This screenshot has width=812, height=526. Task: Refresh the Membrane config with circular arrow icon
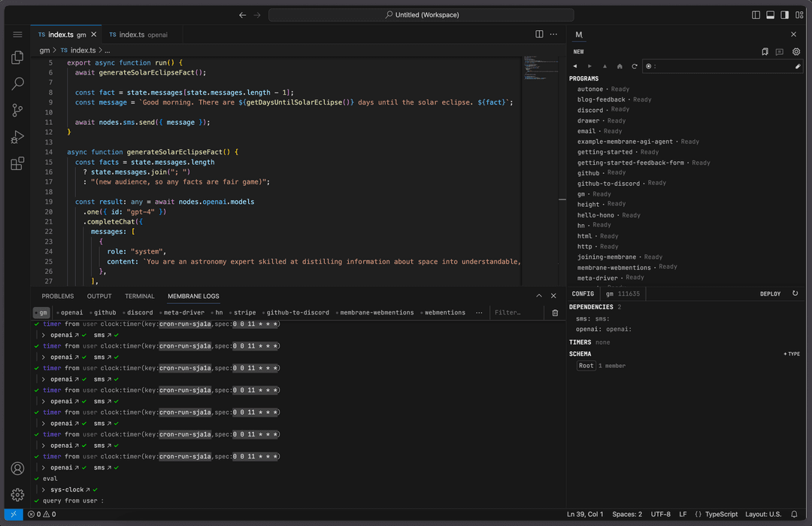pos(795,293)
